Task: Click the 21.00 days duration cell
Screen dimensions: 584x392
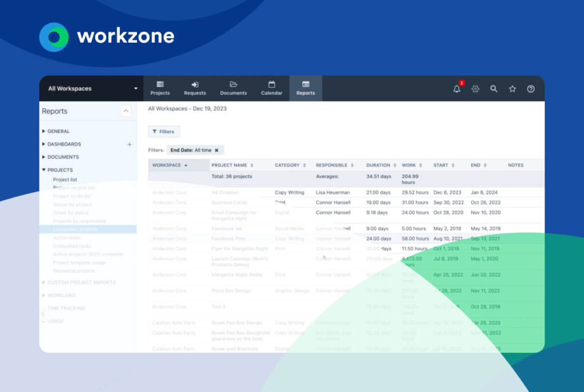Action: click(x=379, y=193)
